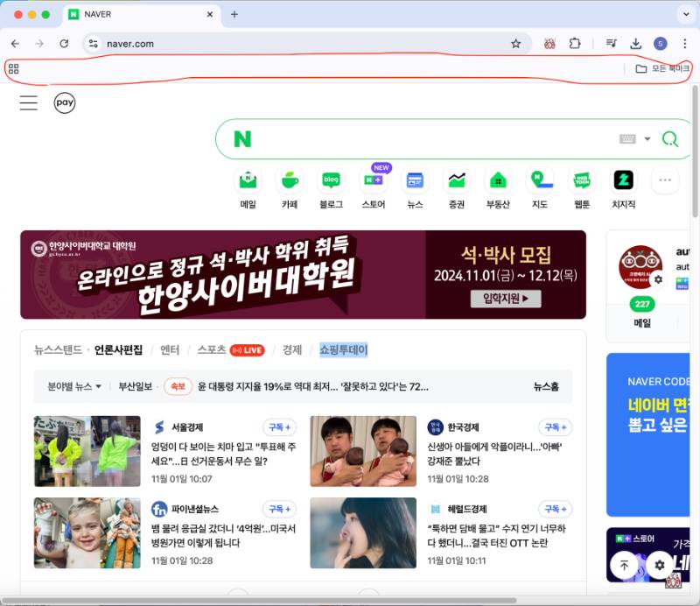Open the Naver Mail shortcut icon

click(x=248, y=181)
